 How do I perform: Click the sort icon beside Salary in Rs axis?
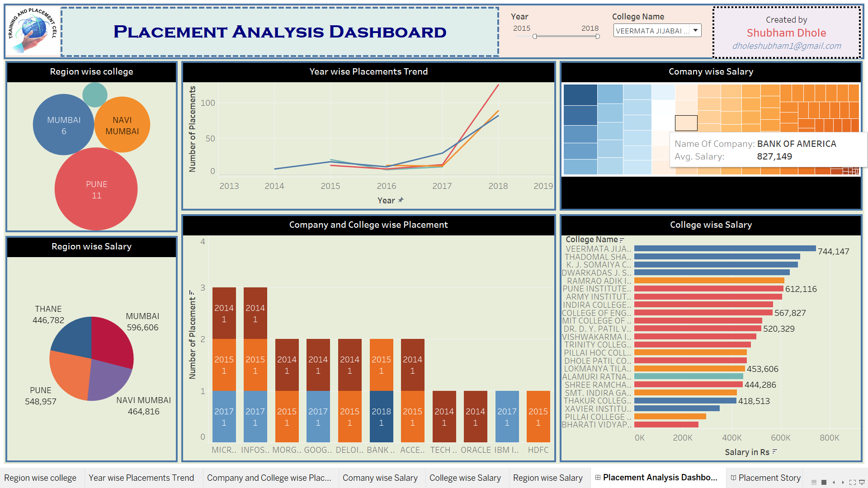click(x=774, y=452)
